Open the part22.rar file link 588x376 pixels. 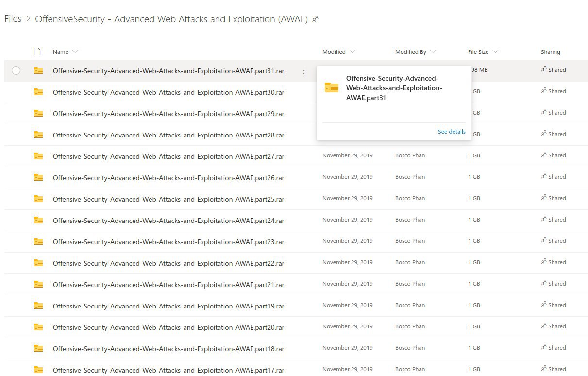[x=168, y=263]
